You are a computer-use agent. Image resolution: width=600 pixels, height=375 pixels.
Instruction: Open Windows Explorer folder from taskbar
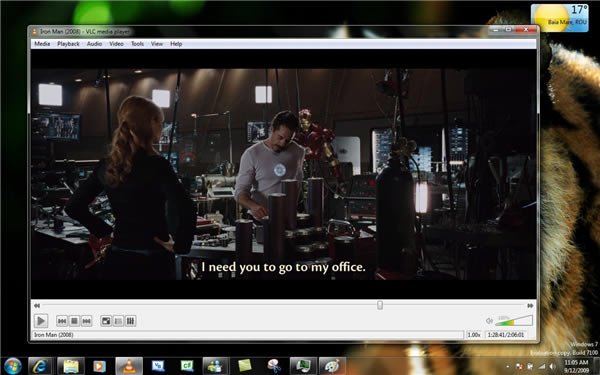point(71,366)
